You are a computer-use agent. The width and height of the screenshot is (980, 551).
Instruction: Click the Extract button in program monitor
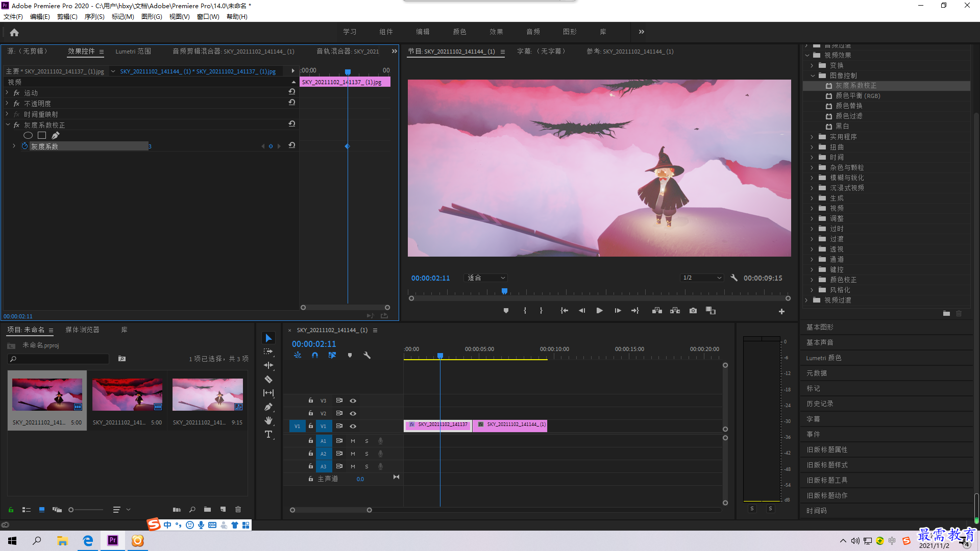[x=675, y=311]
